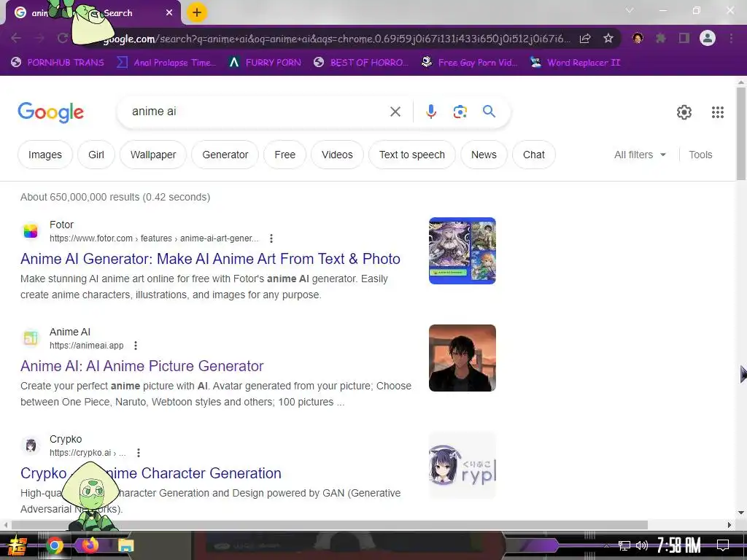Close the Google Search tab
Image resolution: width=747 pixels, height=560 pixels.
(169, 13)
